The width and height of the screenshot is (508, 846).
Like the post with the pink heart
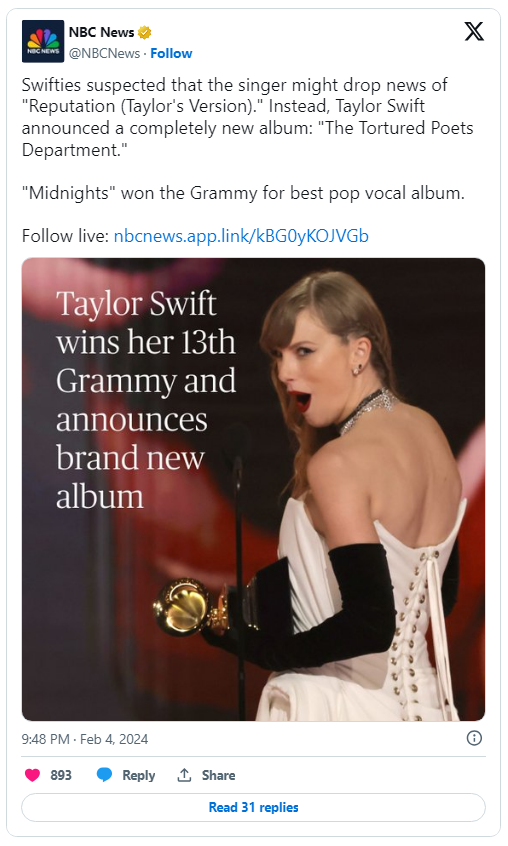tap(32, 775)
